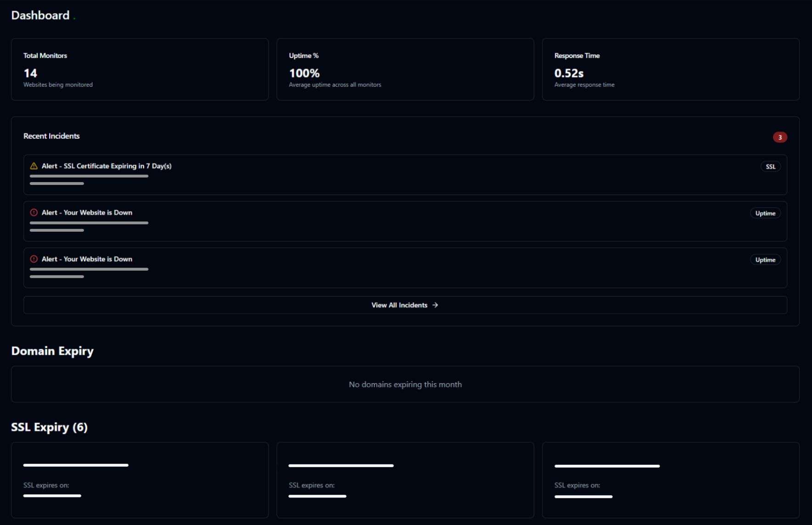Click the Domain Expiry heading
This screenshot has height=525, width=812.
tap(52, 351)
